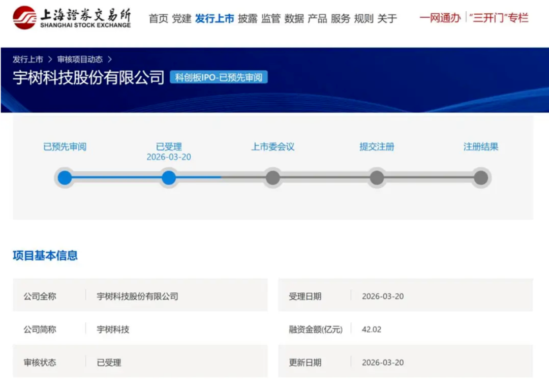Click the 已受理 timeline node
Viewport: 549px width, 392px height.
[169, 178]
